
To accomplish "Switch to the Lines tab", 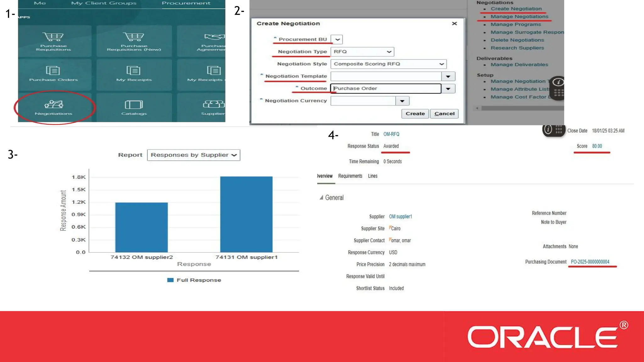I will pyautogui.click(x=373, y=176).
